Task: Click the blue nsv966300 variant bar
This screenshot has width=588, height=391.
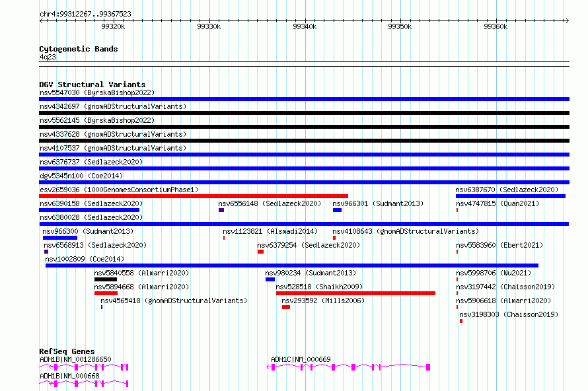Action: (x=60, y=238)
